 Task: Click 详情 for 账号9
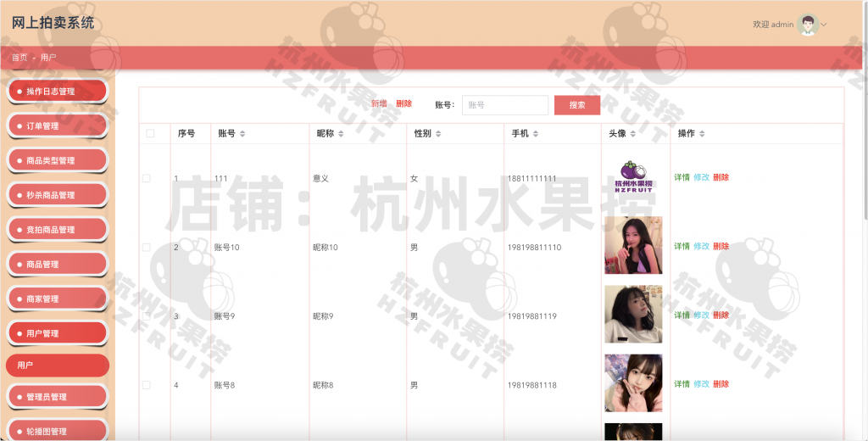coord(682,315)
